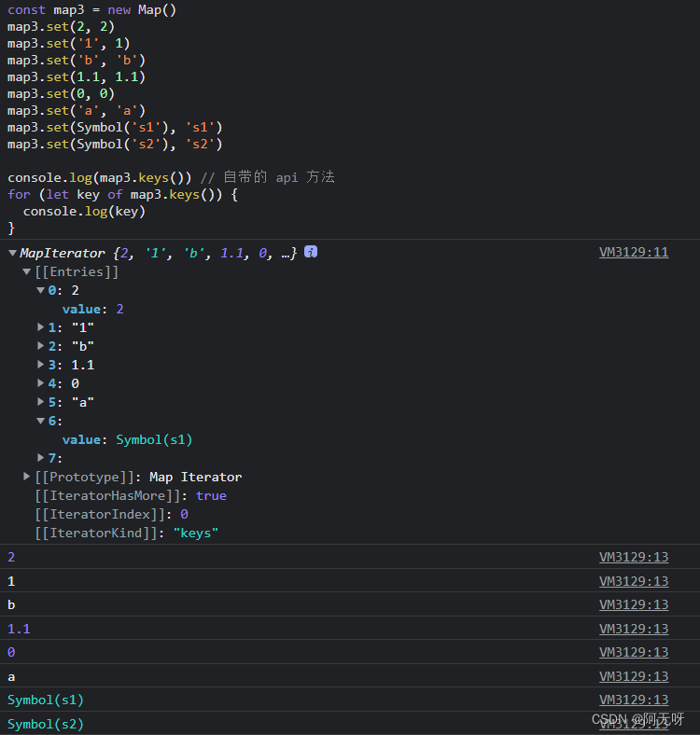This screenshot has width=700, height=735.
Task: Click the console output line 'a'
Action: click(x=11, y=677)
